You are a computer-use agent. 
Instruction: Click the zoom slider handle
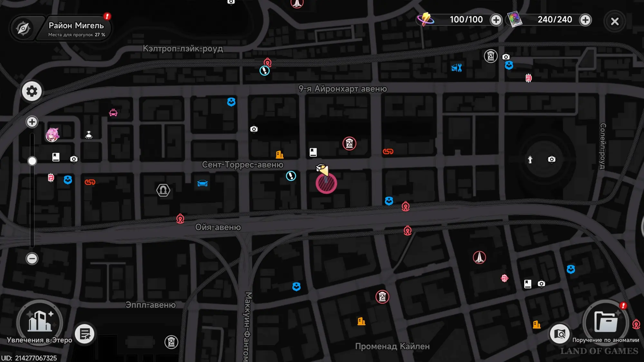pos(32,161)
